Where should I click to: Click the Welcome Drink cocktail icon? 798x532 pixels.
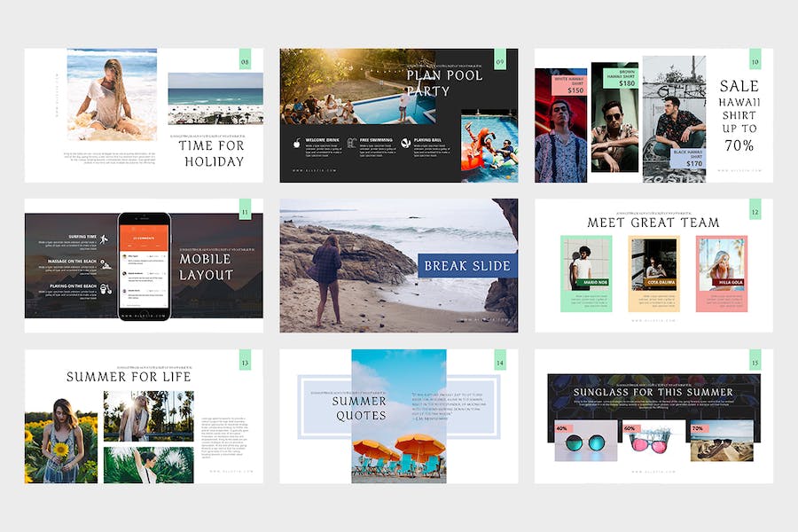[x=297, y=144]
